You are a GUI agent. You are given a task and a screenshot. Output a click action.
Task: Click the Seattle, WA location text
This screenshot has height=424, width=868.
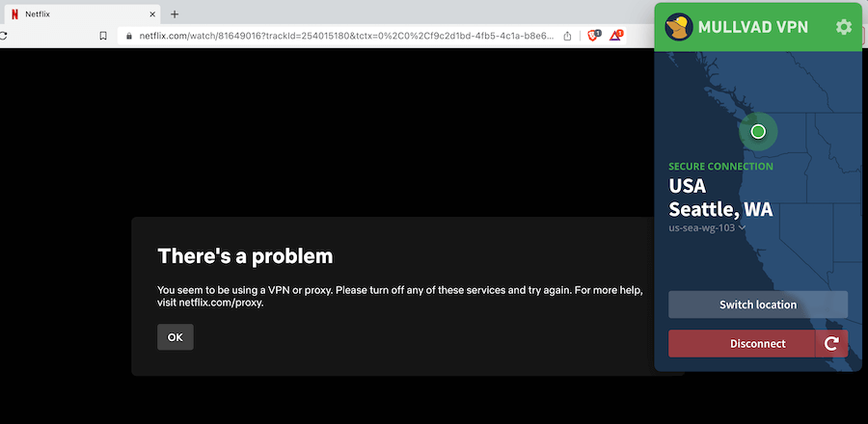pos(720,209)
